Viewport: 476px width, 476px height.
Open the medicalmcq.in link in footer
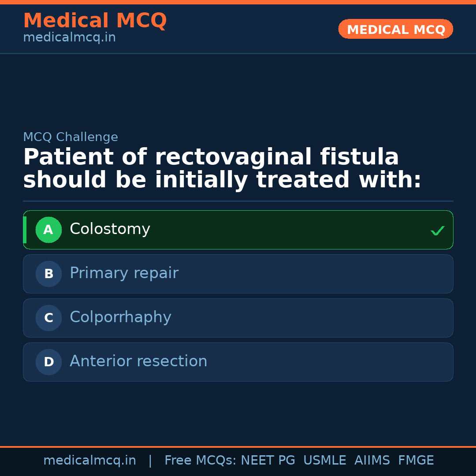89,461
